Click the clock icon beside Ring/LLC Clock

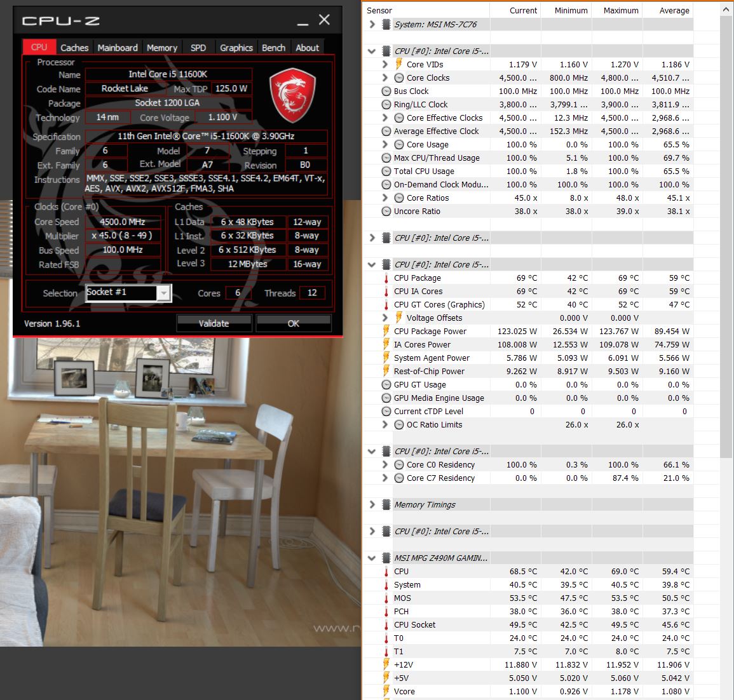(x=386, y=104)
